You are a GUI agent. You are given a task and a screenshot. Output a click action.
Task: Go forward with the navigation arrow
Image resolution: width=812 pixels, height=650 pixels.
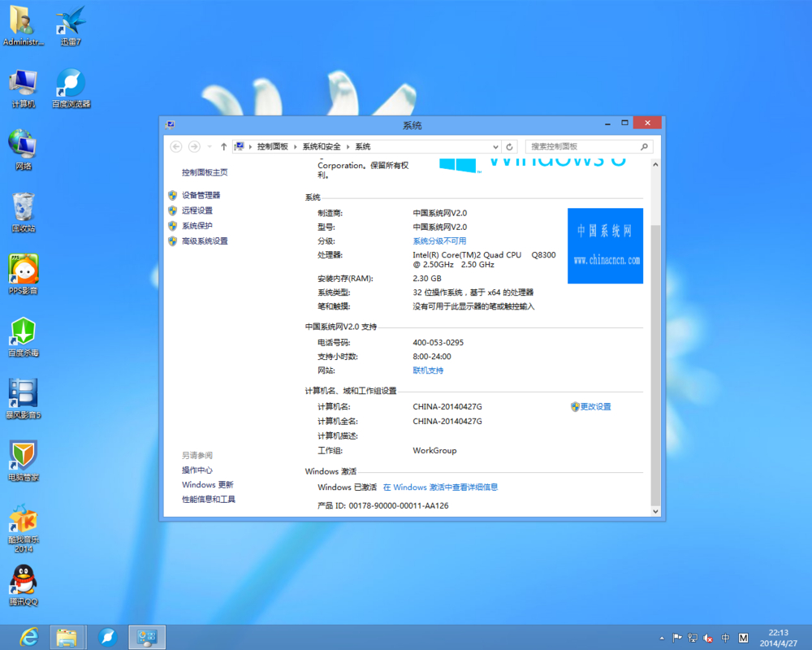194,147
